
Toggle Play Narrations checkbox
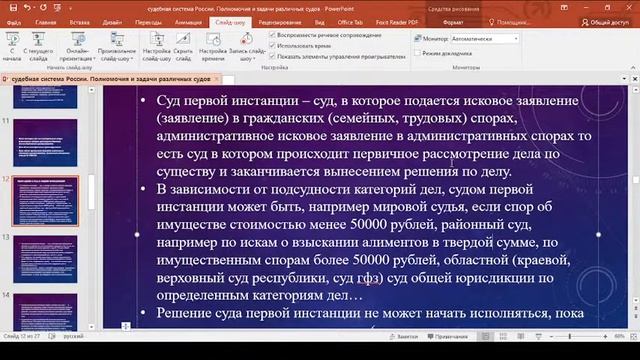coord(273,35)
